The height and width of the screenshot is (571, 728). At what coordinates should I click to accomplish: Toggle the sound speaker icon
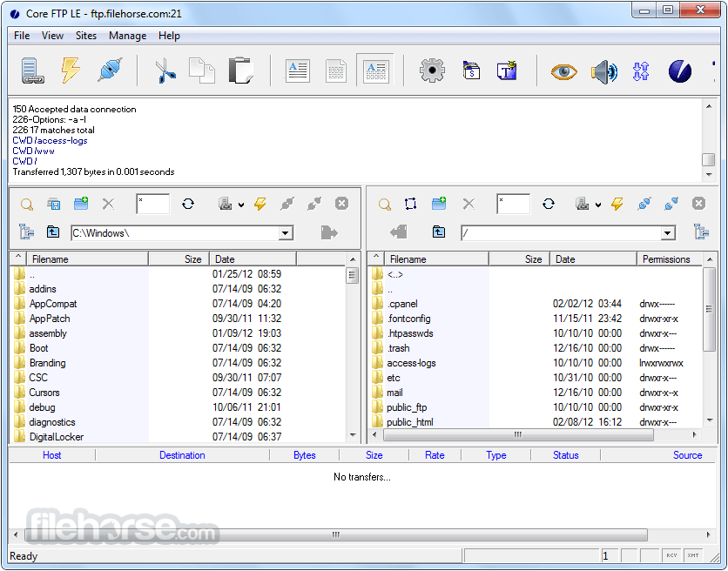[603, 71]
